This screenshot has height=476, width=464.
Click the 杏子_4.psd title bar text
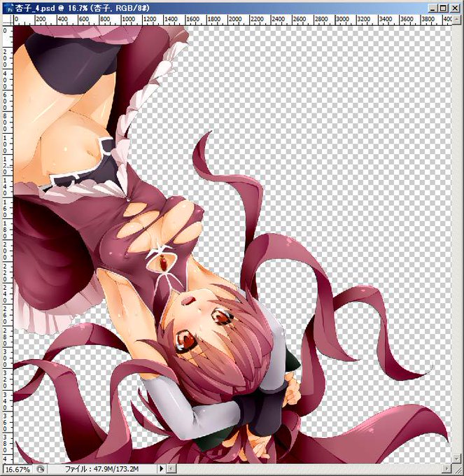pyautogui.click(x=82, y=8)
